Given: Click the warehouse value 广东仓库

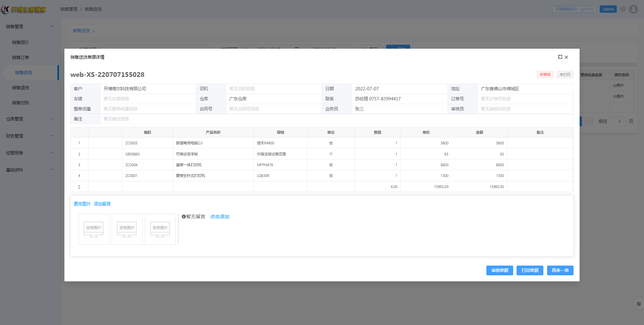Looking at the screenshot, I should (238, 99).
